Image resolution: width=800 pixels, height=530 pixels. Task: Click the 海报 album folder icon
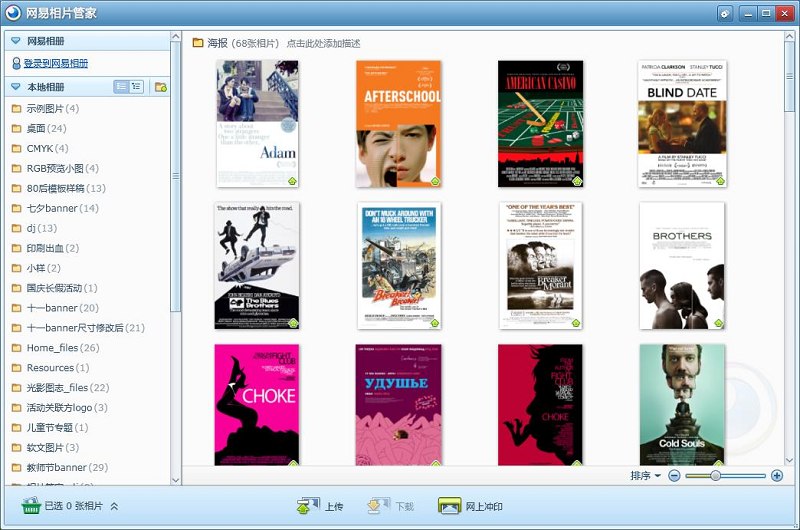198,42
